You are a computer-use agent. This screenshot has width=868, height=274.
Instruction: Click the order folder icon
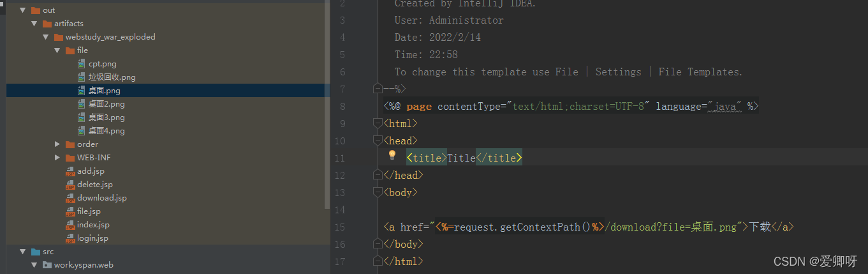click(70, 144)
